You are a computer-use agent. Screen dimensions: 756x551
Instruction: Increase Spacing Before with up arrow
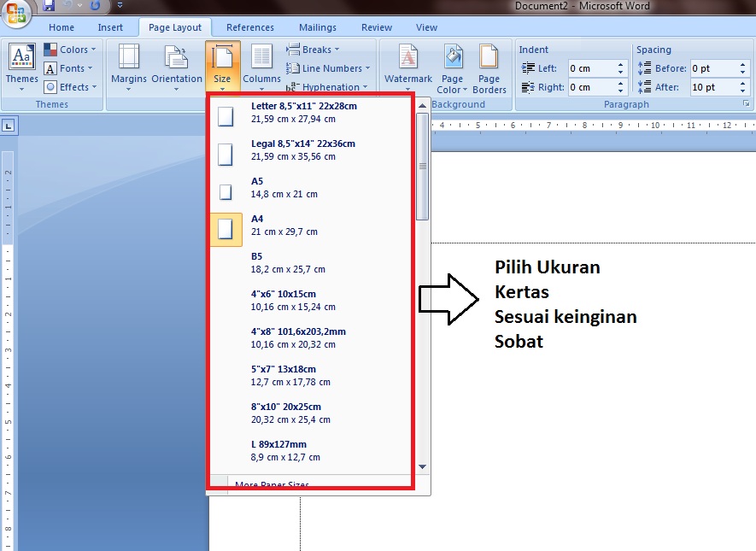(742, 65)
